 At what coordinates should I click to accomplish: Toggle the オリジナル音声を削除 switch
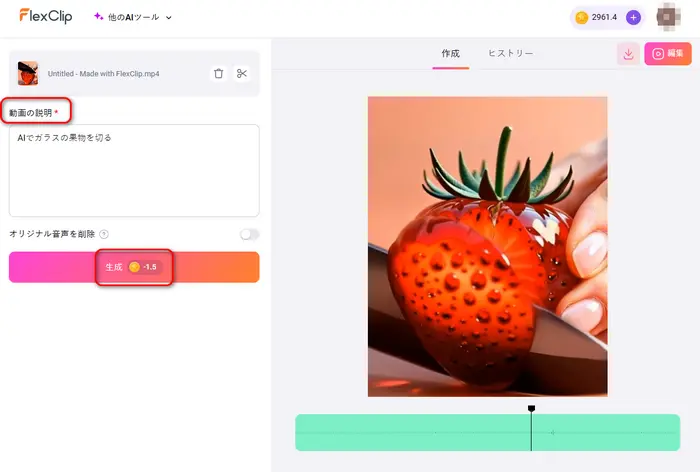click(249, 234)
